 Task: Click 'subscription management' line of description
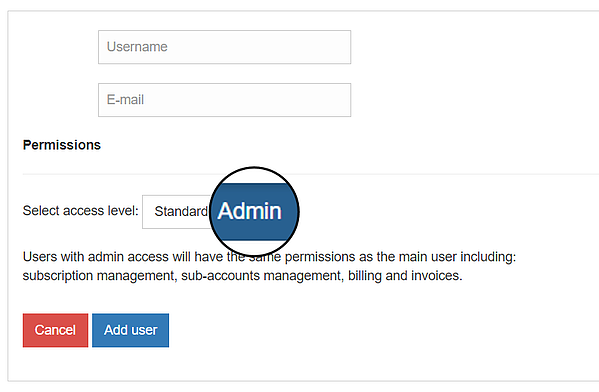(243, 275)
